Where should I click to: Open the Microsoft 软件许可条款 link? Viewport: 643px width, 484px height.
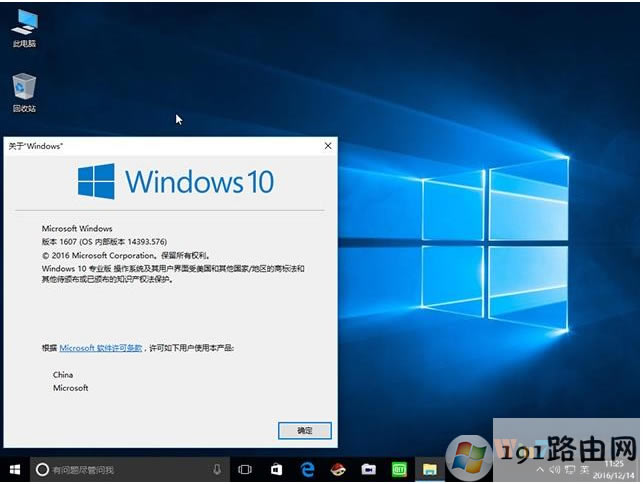click(x=101, y=347)
